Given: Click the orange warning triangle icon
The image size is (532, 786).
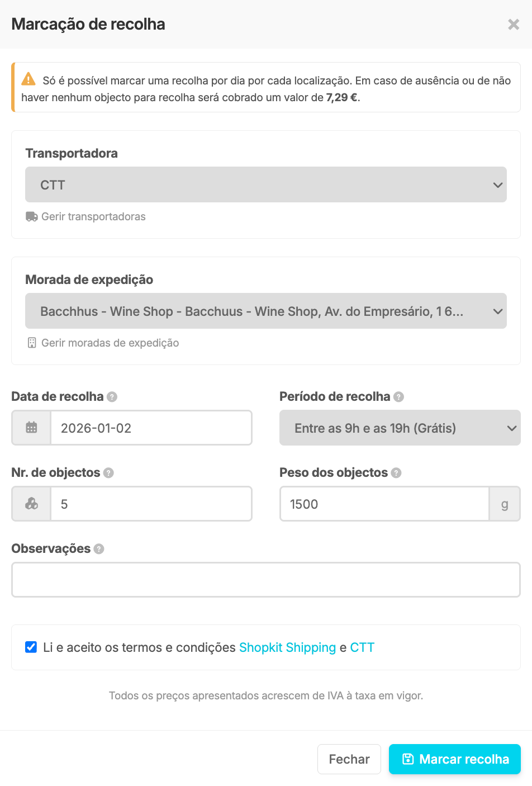Looking at the screenshot, I should pyautogui.click(x=28, y=80).
